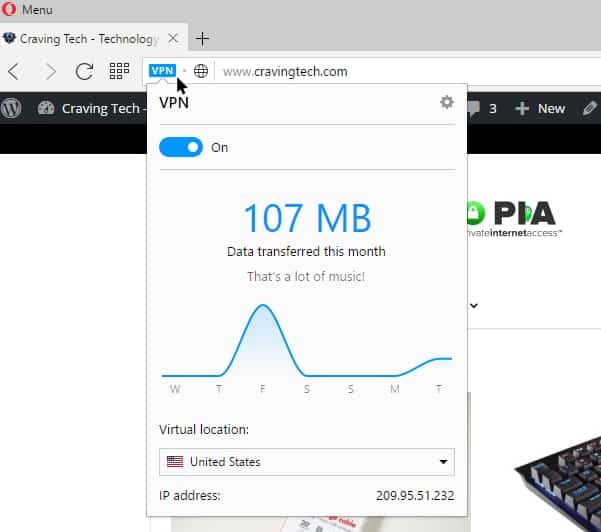Click the www.cravingtech.com address field

(x=285, y=72)
